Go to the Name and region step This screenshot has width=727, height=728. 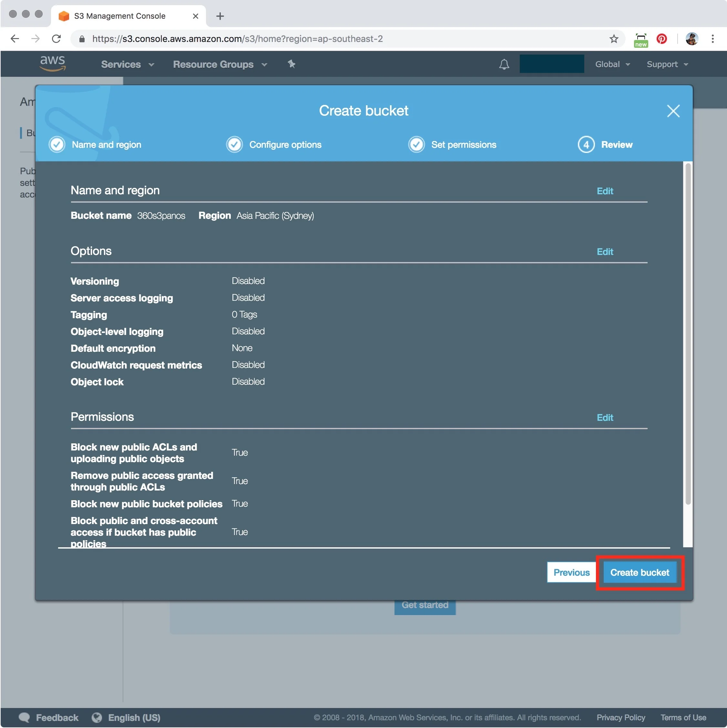tap(106, 145)
